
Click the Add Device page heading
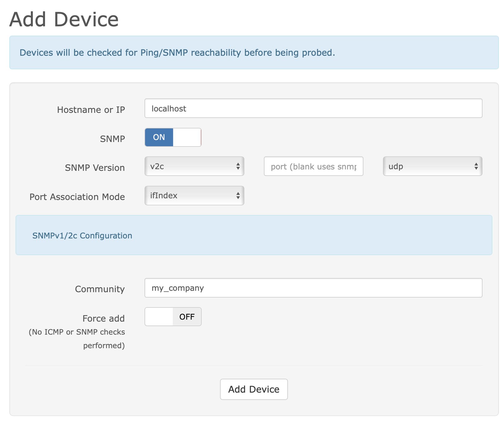point(64,20)
